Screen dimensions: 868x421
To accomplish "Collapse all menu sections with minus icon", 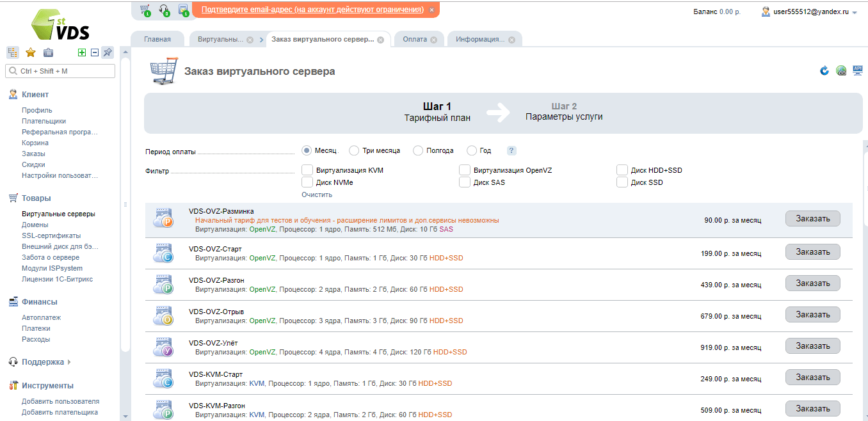I will [95, 52].
